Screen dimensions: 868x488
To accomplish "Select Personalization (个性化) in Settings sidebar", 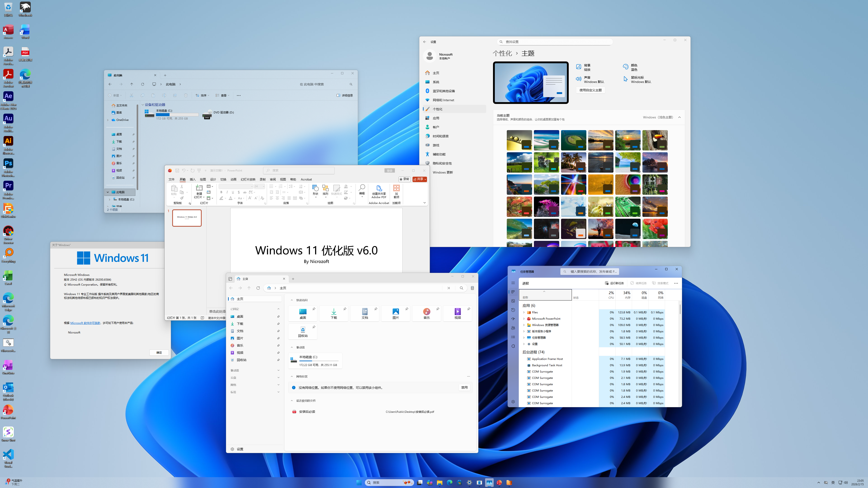I will pos(437,109).
